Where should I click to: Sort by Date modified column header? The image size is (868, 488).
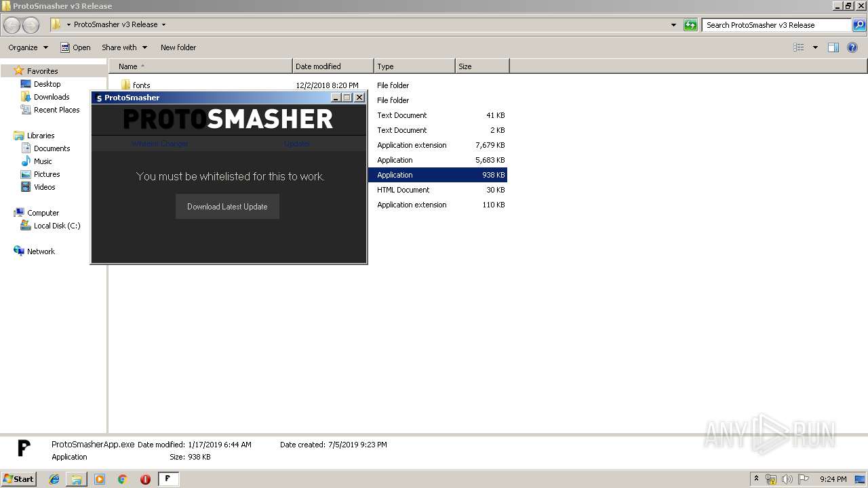(333, 66)
